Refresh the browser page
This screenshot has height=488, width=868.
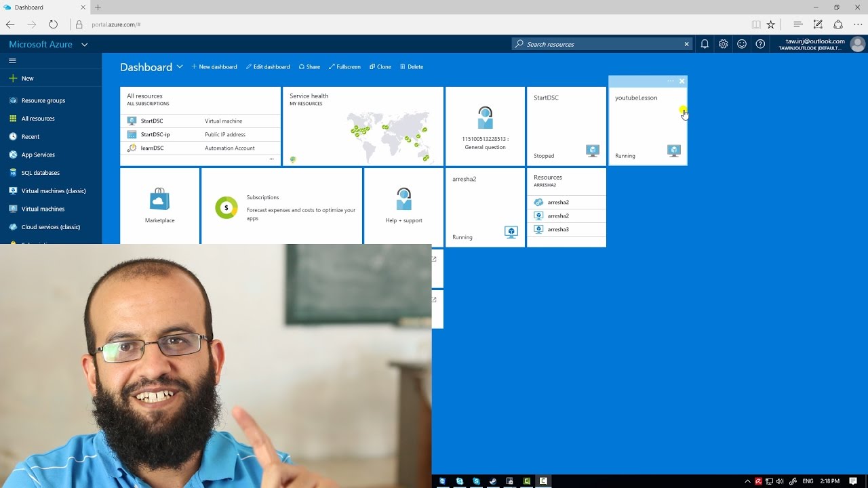point(53,24)
